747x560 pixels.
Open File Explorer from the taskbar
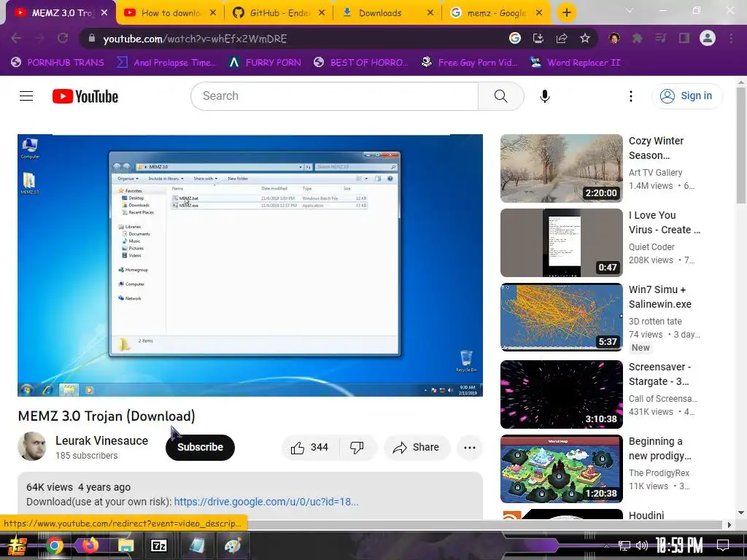[x=125, y=545]
